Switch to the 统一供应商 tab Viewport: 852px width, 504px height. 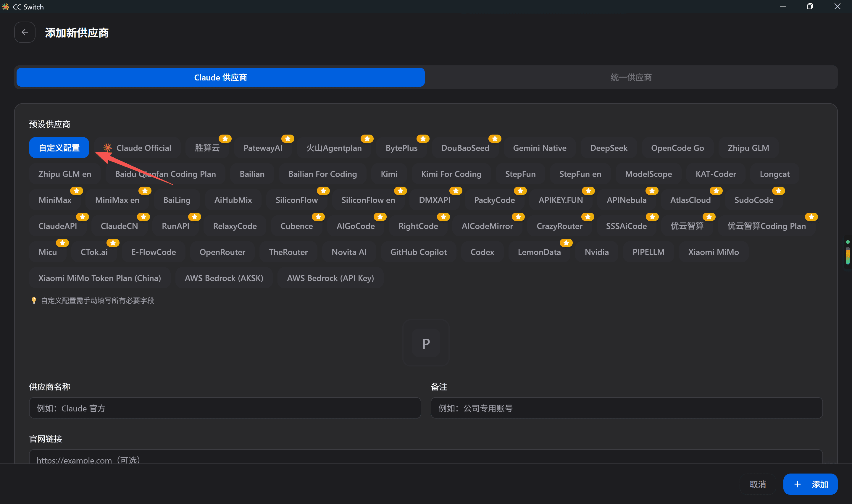631,77
